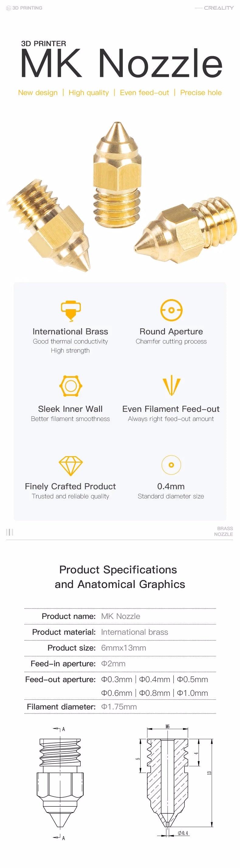
Task: Click the BRASS NOZZLE section label
Action: pyautogui.click(x=225, y=531)
